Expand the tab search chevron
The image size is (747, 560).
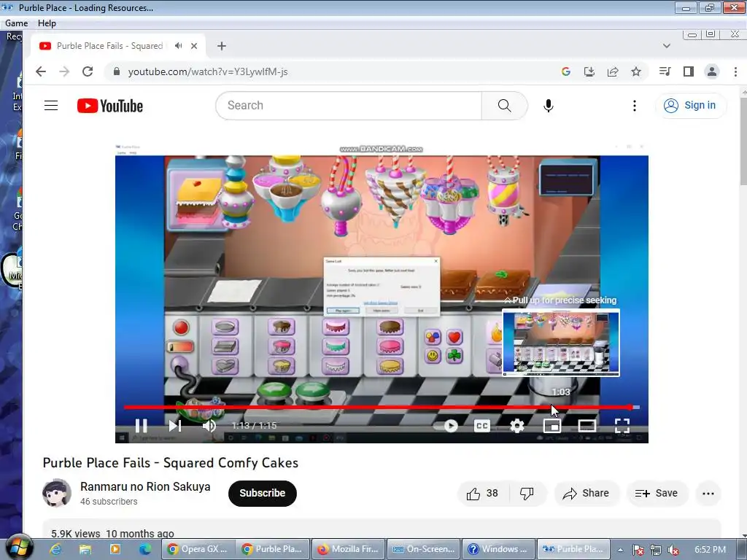pos(667,46)
